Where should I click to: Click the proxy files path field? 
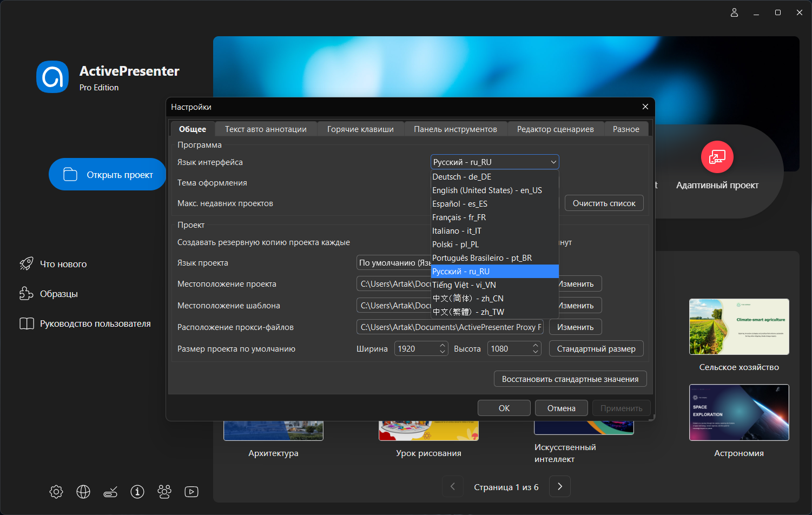[450, 327]
